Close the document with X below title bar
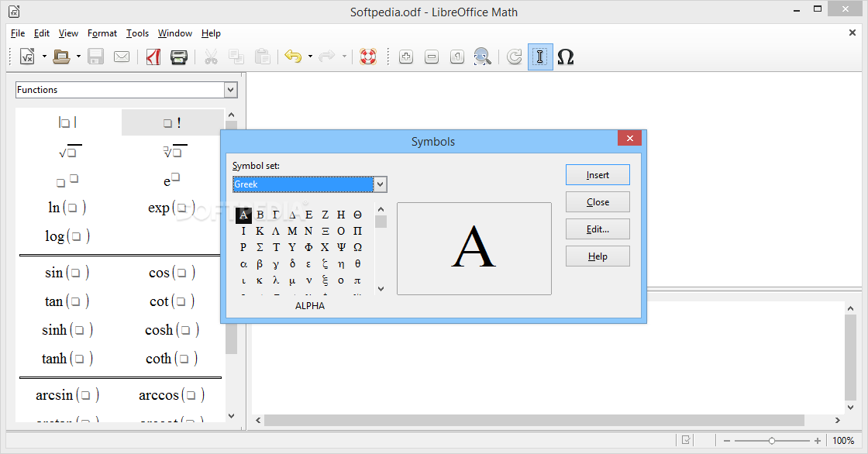 pyautogui.click(x=852, y=33)
